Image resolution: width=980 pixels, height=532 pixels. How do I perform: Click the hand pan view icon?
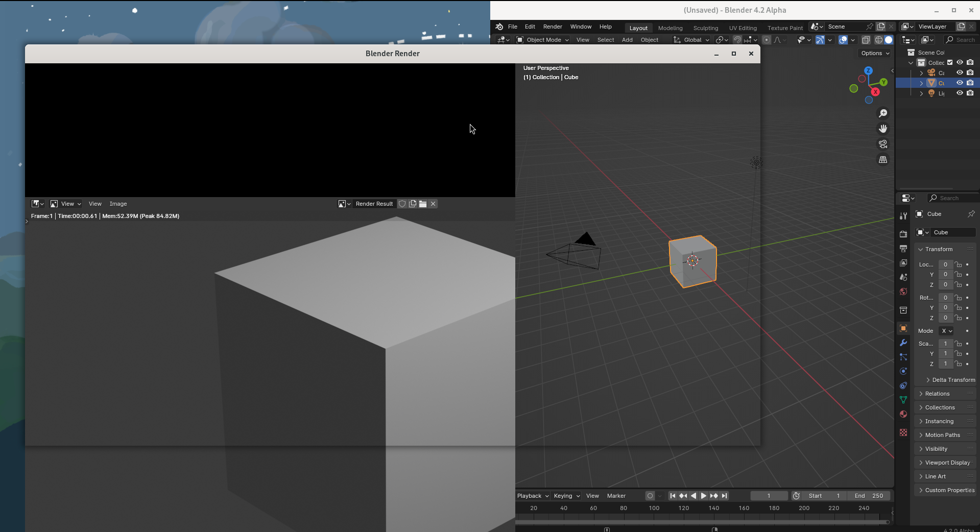tap(883, 129)
